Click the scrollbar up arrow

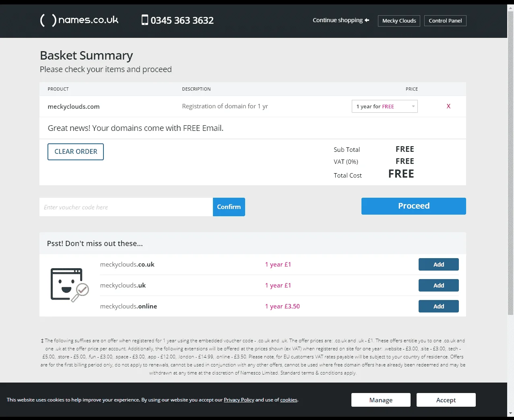(x=510, y=7)
